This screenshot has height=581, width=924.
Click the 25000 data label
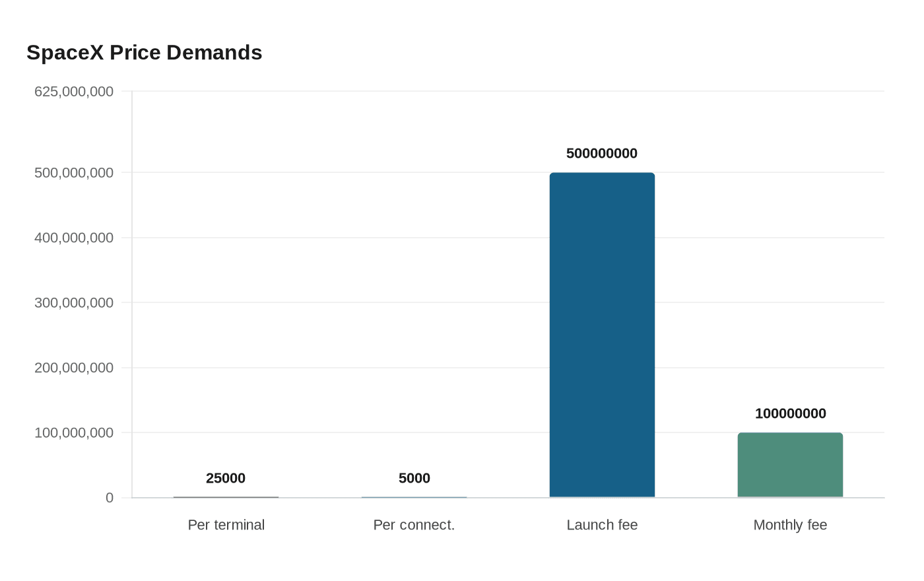pos(226,478)
